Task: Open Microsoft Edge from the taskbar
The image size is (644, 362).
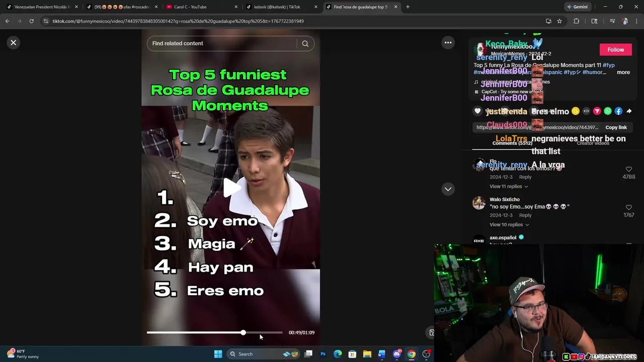Action: click(338, 354)
